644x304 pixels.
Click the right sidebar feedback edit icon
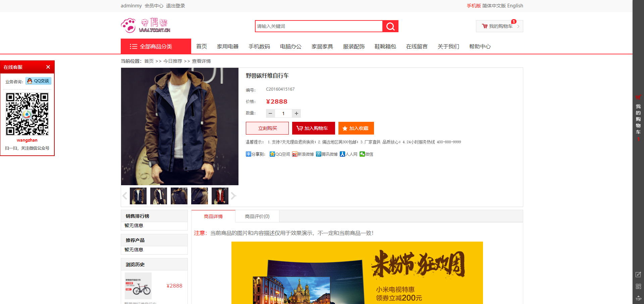coord(638,274)
